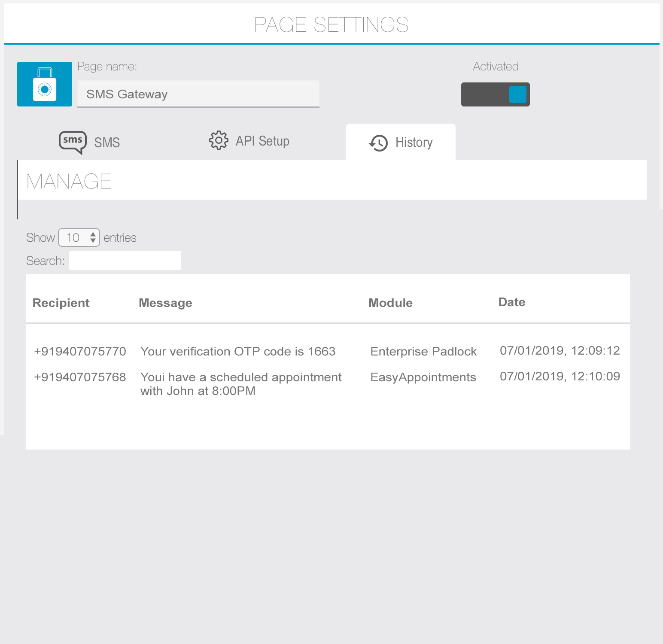Toggle the Activated switch
Image resolution: width=663 pixels, height=644 pixels.
coord(496,94)
